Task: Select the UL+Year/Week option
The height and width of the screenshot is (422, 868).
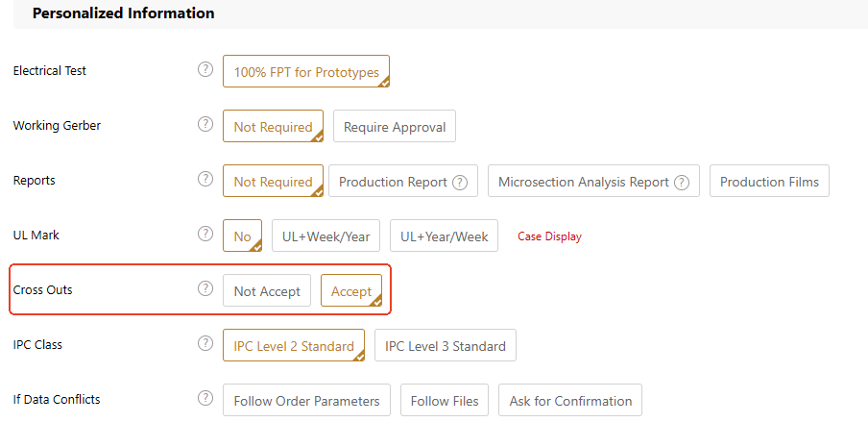Action: click(x=444, y=236)
